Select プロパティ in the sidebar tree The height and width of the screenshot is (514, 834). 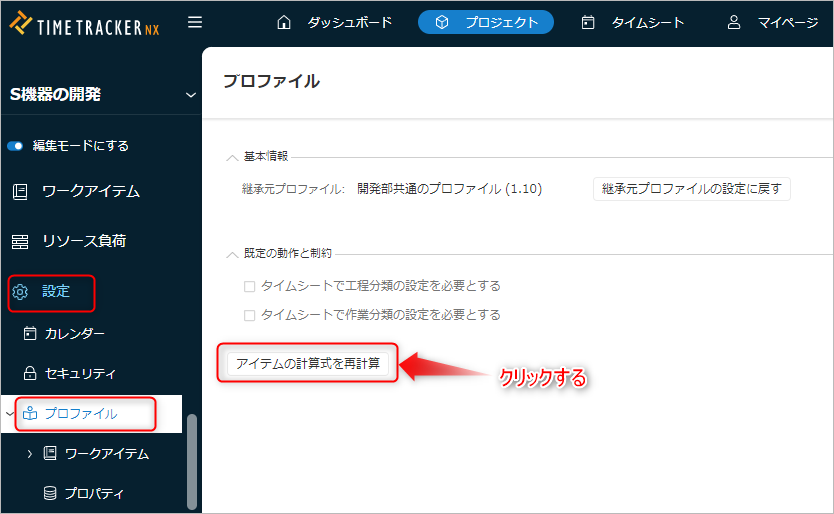(94, 494)
